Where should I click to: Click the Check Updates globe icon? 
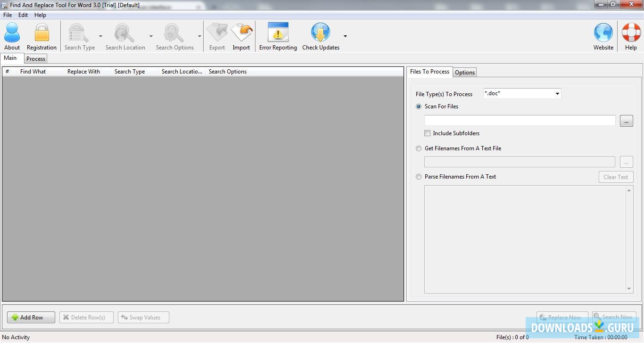321,33
